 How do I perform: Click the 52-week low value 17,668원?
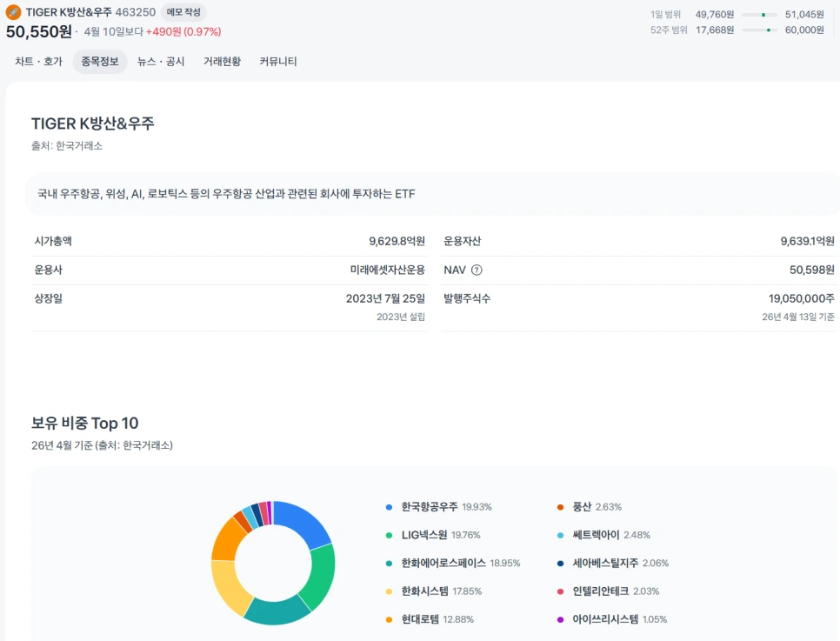(715, 30)
